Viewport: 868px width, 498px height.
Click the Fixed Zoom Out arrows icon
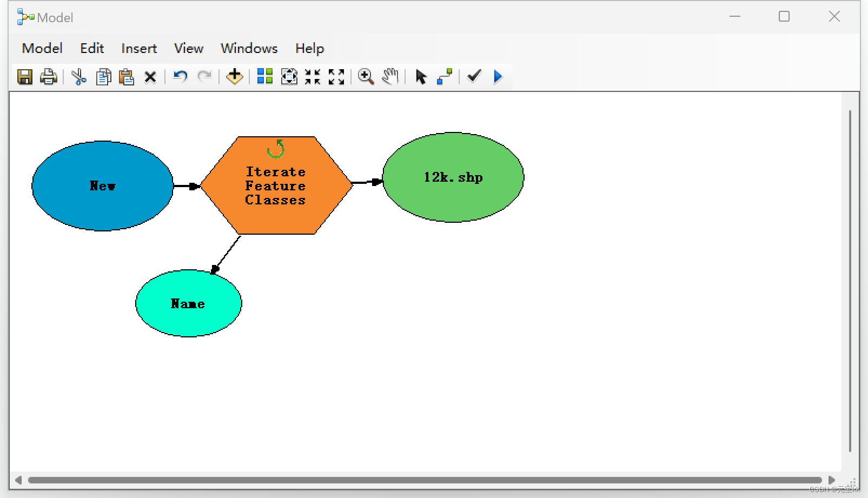click(x=336, y=77)
